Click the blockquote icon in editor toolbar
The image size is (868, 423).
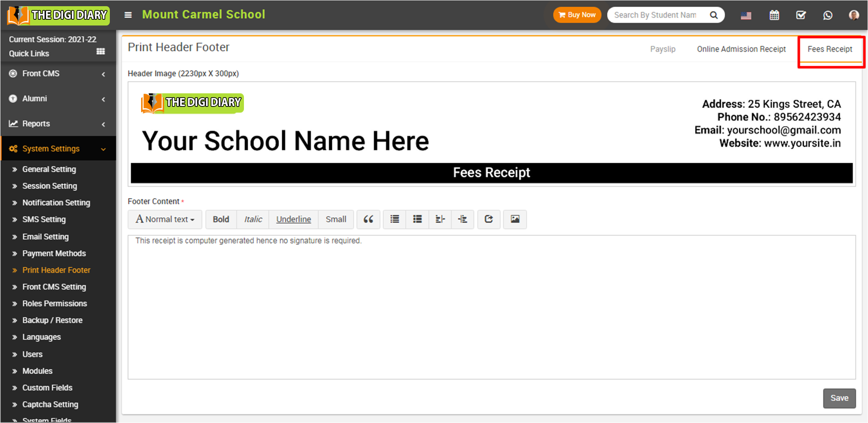(x=368, y=219)
